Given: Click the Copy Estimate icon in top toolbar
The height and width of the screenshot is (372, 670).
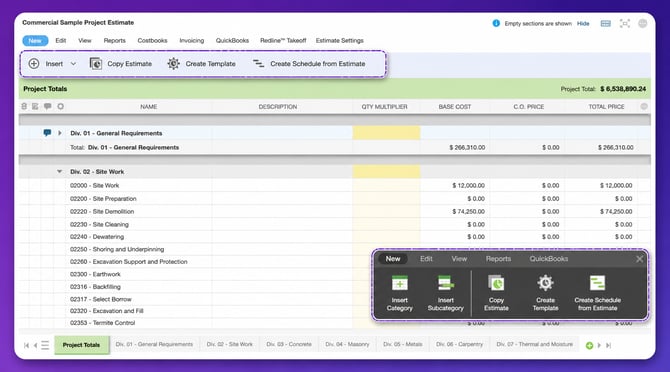Looking at the screenshot, I should pos(96,64).
